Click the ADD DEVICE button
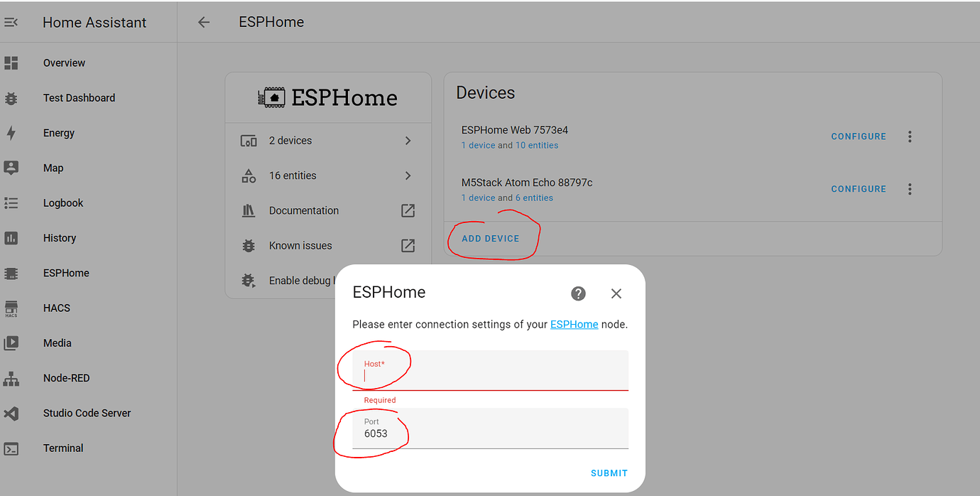Image resolution: width=980 pixels, height=496 pixels. click(491, 239)
